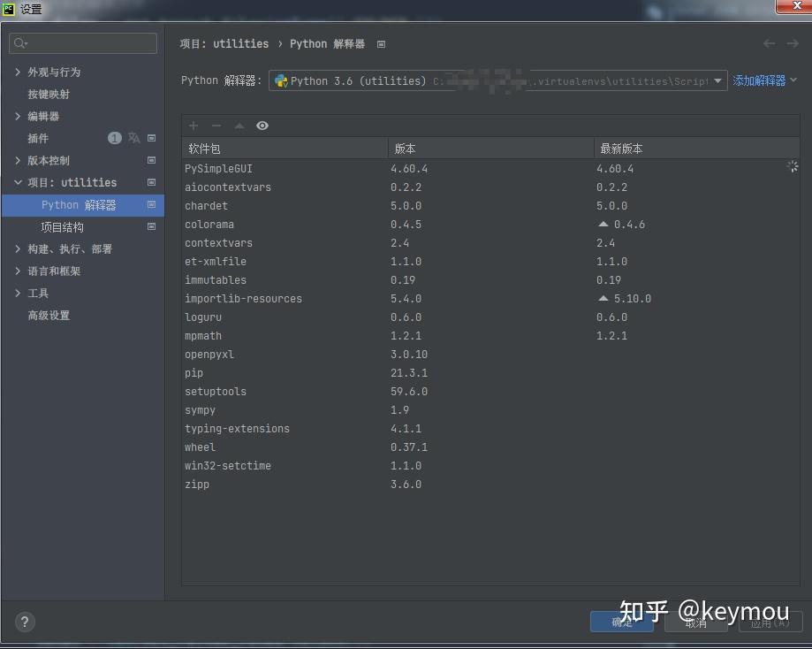Select the PySimpleGUI package row
The height and width of the screenshot is (649, 812).
point(265,168)
